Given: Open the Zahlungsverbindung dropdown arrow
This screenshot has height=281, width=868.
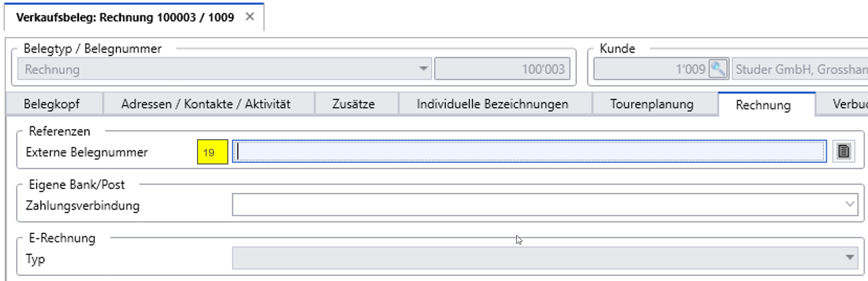Looking at the screenshot, I should pos(849,204).
